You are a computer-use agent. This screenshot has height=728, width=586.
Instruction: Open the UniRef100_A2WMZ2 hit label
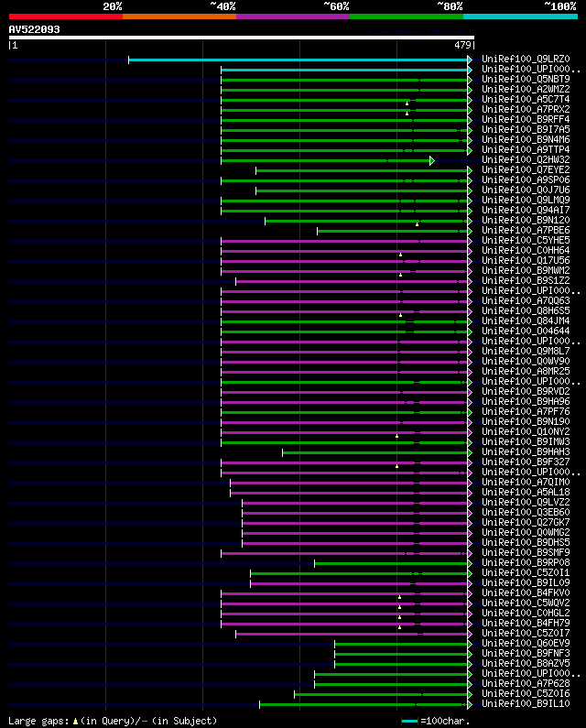click(x=526, y=89)
